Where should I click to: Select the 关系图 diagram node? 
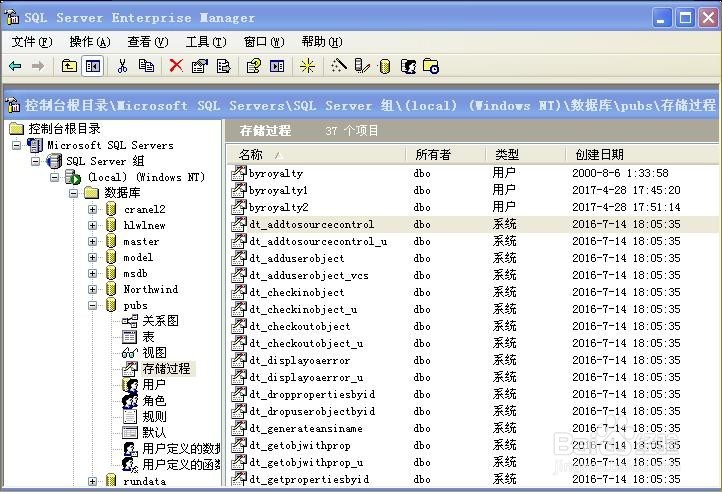tap(160, 321)
